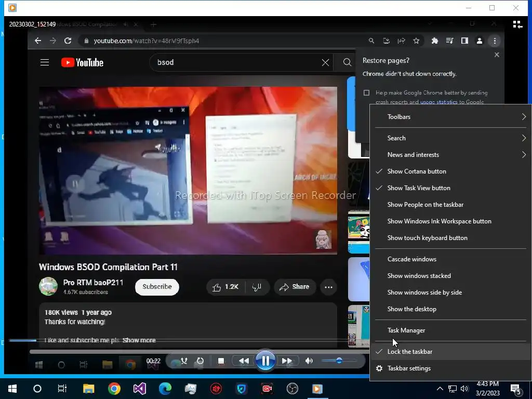Image resolution: width=532 pixels, height=399 pixels.
Task: Open Chrome three-dot menu
Action: point(495,41)
